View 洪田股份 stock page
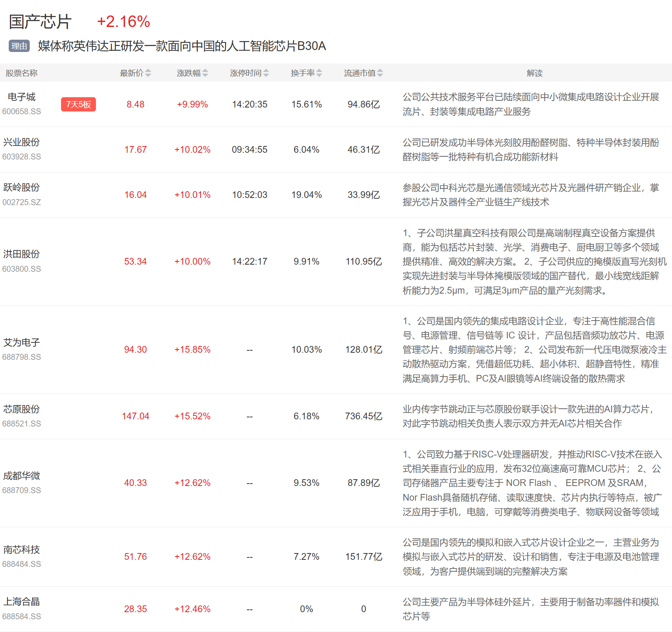The width and height of the screenshot is (672, 632). [x=21, y=254]
